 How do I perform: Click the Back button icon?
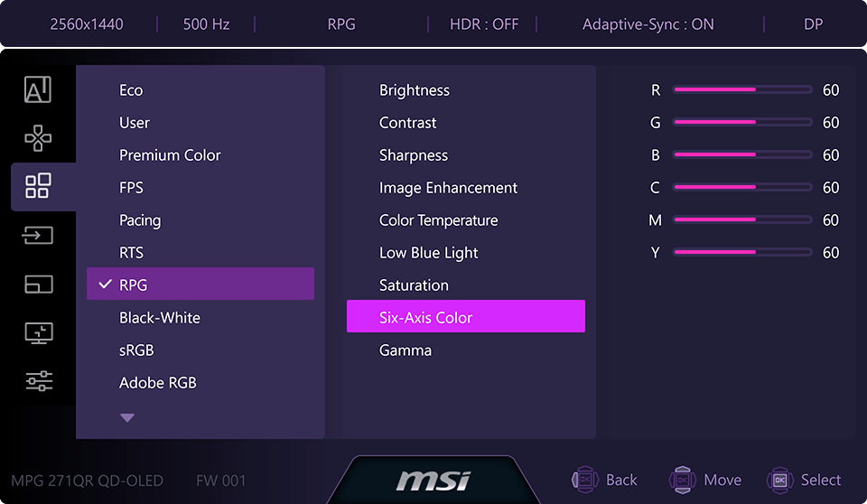pyautogui.click(x=585, y=480)
